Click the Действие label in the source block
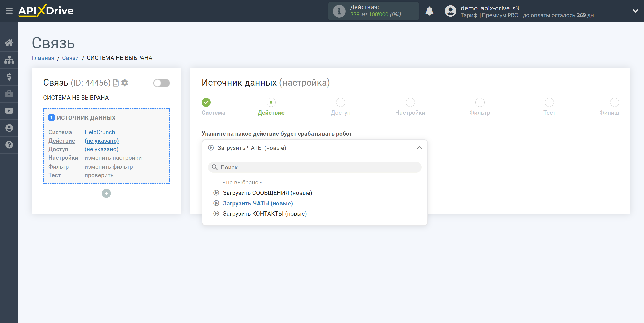The height and width of the screenshot is (323, 644). click(62, 141)
